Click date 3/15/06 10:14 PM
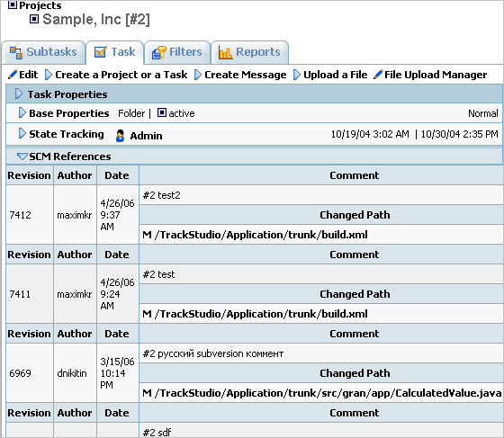 pos(117,373)
